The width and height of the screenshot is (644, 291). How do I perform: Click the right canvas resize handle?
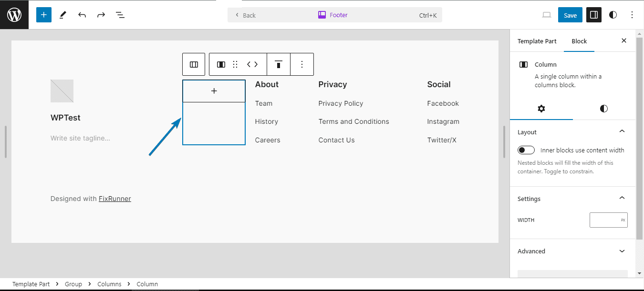504,142
